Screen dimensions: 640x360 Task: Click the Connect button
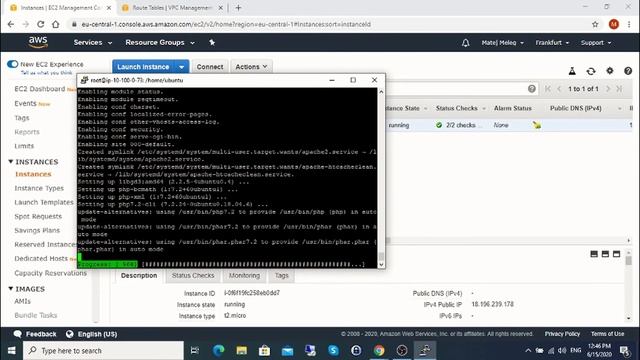point(210,67)
